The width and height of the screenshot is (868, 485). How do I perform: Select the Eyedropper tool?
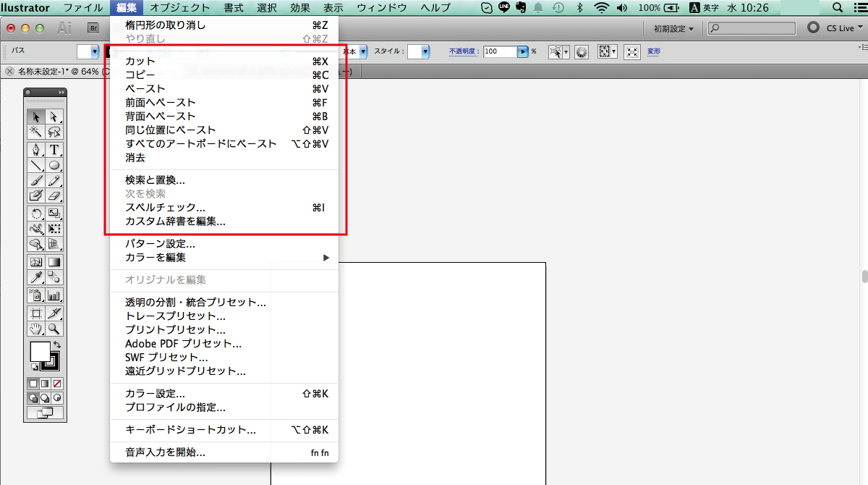pos(36,277)
